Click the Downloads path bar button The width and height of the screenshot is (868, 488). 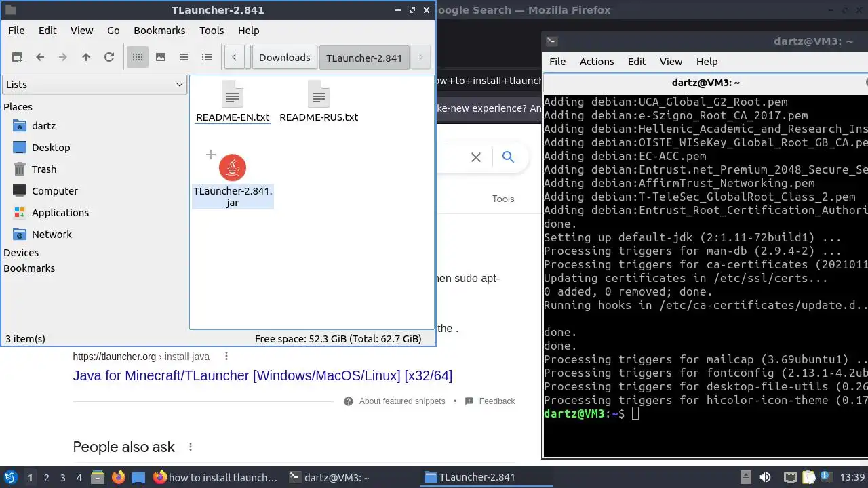click(x=284, y=58)
